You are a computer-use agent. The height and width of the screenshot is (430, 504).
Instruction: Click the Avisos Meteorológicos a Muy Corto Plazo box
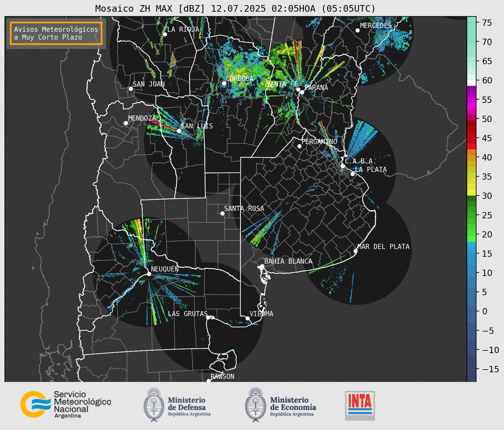(x=56, y=33)
